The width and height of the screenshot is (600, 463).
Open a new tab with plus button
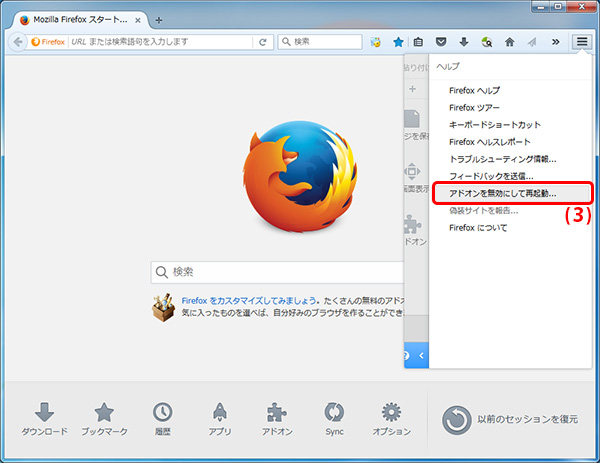coord(159,20)
